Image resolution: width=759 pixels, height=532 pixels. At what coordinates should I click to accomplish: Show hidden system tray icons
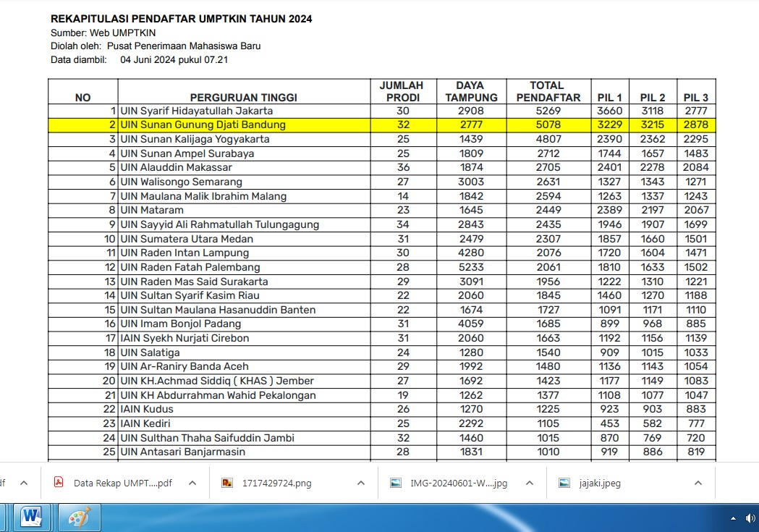point(734,518)
